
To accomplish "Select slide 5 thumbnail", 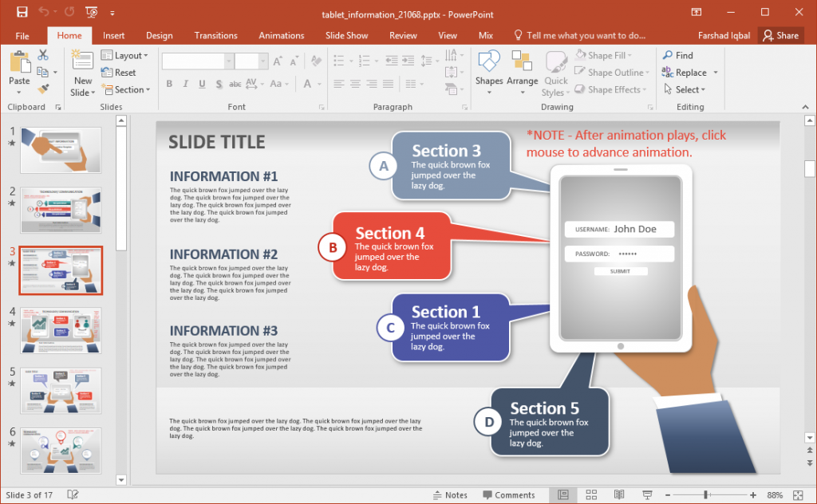I will pyautogui.click(x=61, y=391).
